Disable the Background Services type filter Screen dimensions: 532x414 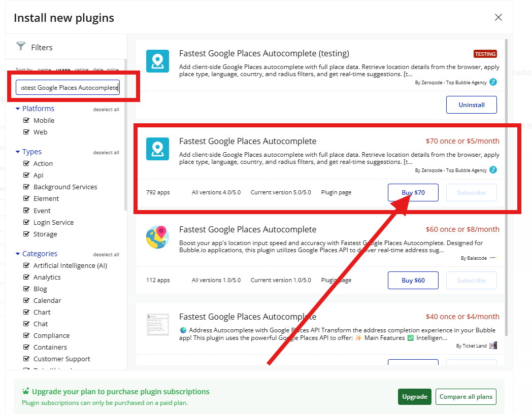click(26, 187)
